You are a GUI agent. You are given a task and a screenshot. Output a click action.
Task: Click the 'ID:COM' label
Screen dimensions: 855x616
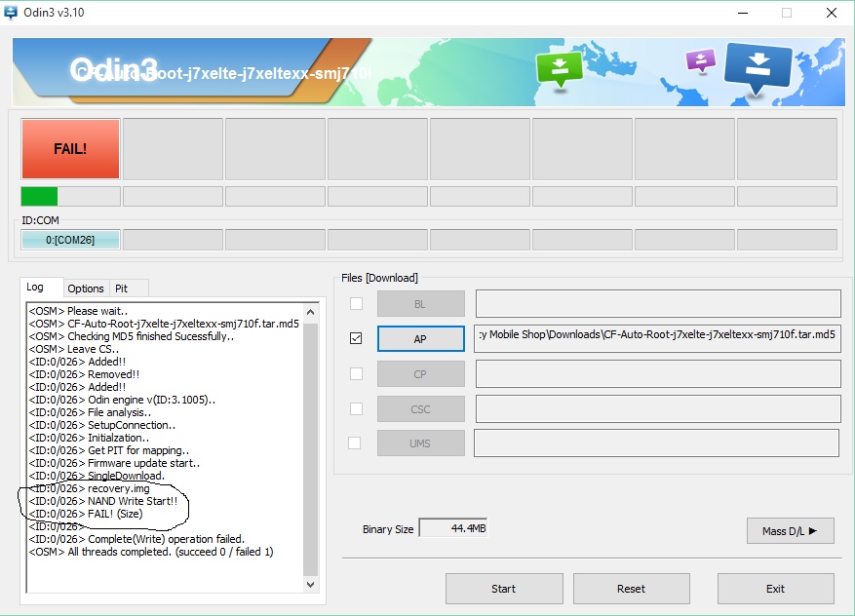[x=40, y=220]
